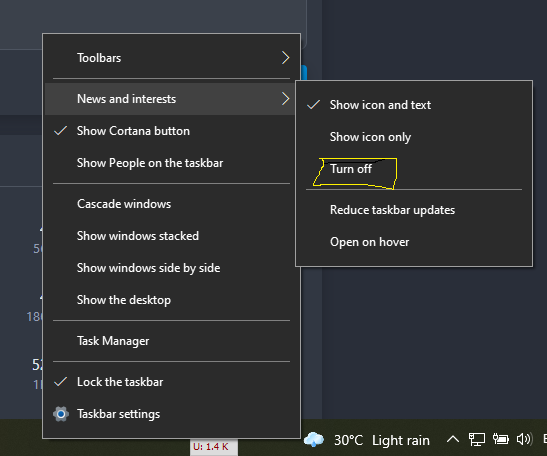Viewport: 547px width, 456px height.
Task: Click the weather cloud icon in taskbar
Action: [314, 439]
